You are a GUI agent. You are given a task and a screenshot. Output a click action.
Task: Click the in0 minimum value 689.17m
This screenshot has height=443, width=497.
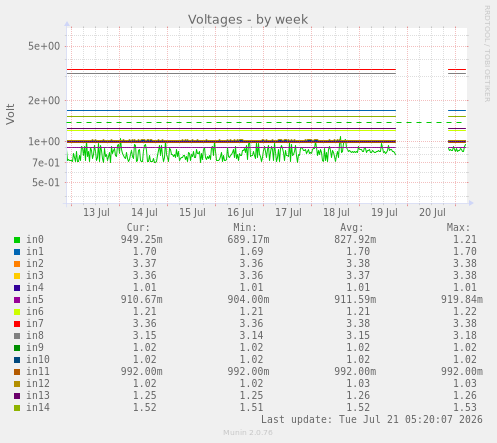click(248, 240)
